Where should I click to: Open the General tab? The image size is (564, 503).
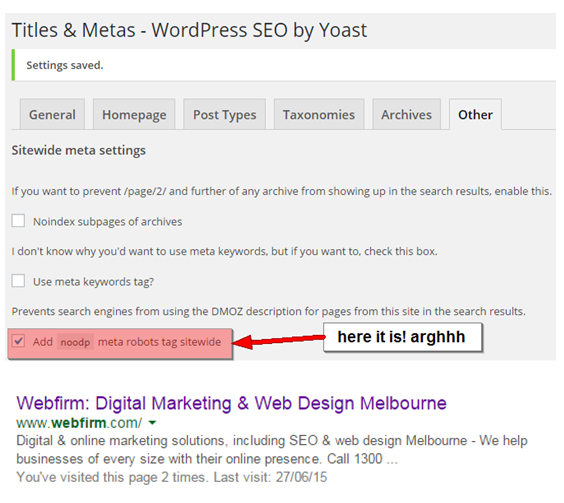(x=53, y=114)
